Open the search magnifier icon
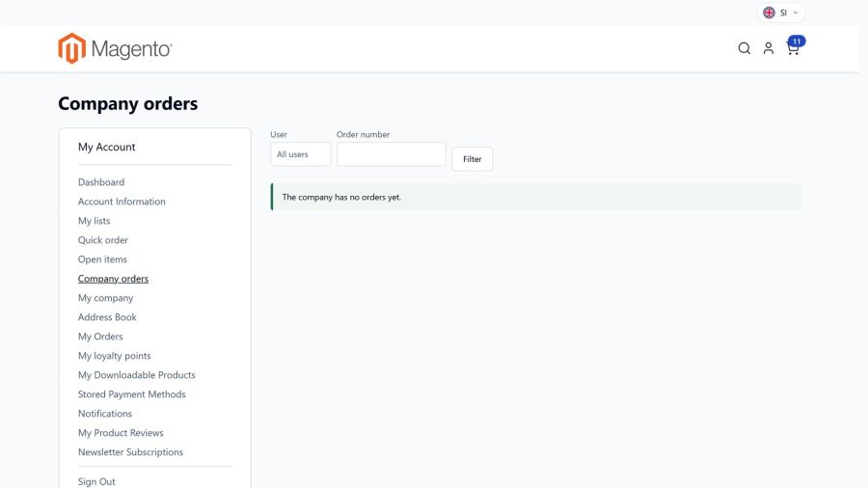Image resolution: width=868 pixels, height=488 pixels. 744,48
